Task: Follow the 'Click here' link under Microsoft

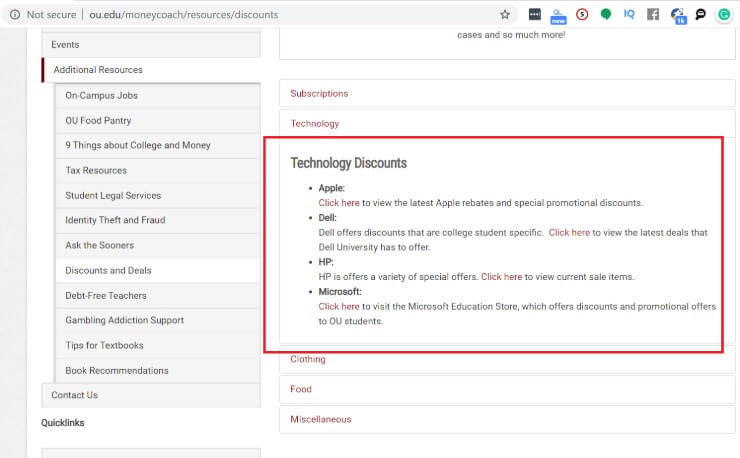Action: (339, 307)
